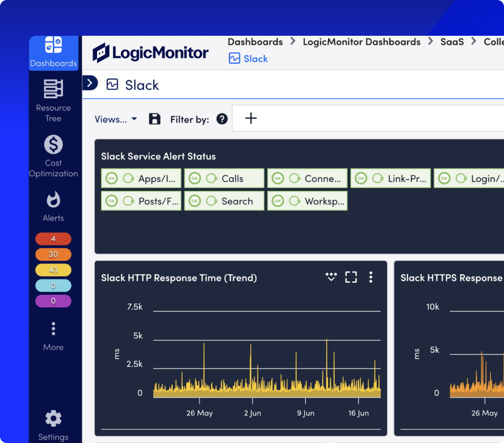The width and height of the screenshot is (504, 443).
Task: Click the 16 Jun axis label
Action: (x=359, y=413)
